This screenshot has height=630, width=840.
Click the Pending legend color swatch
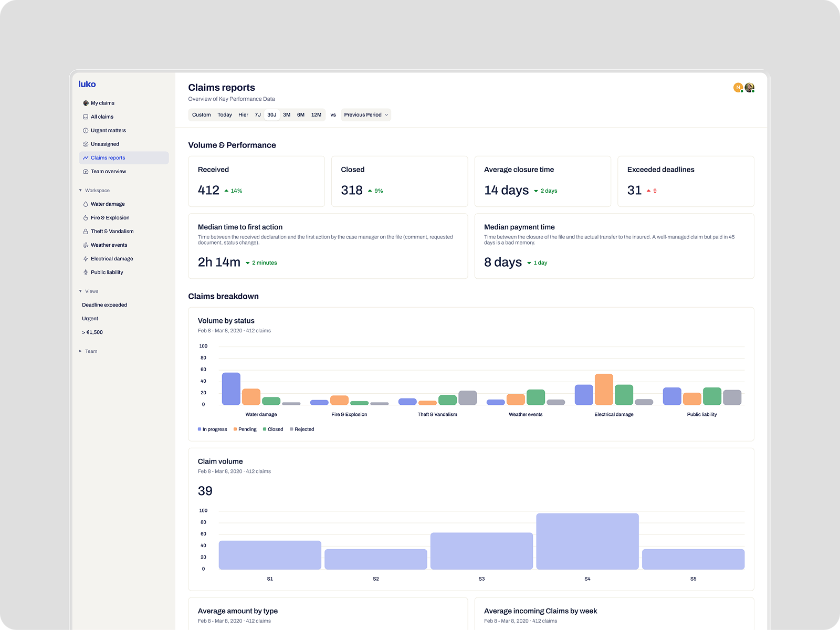pyautogui.click(x=235, y=429)
